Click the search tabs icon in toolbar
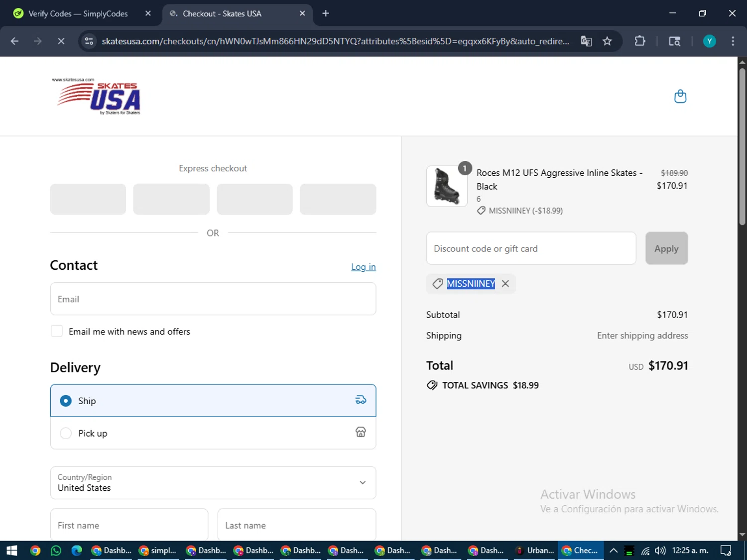This screenshot has height=560, width=747. pos(674,41)
